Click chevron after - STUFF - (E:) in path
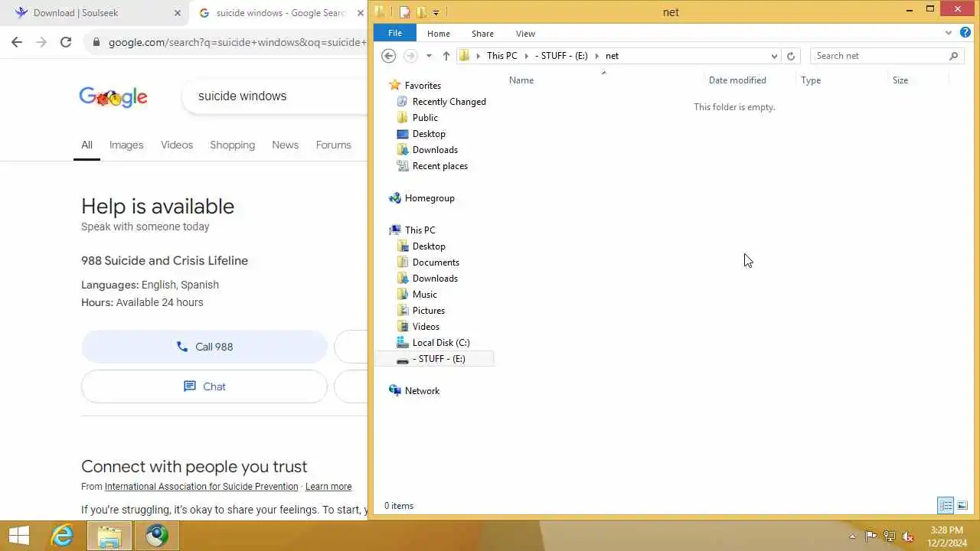Viewport: 980px width, 551px height. 597,56
